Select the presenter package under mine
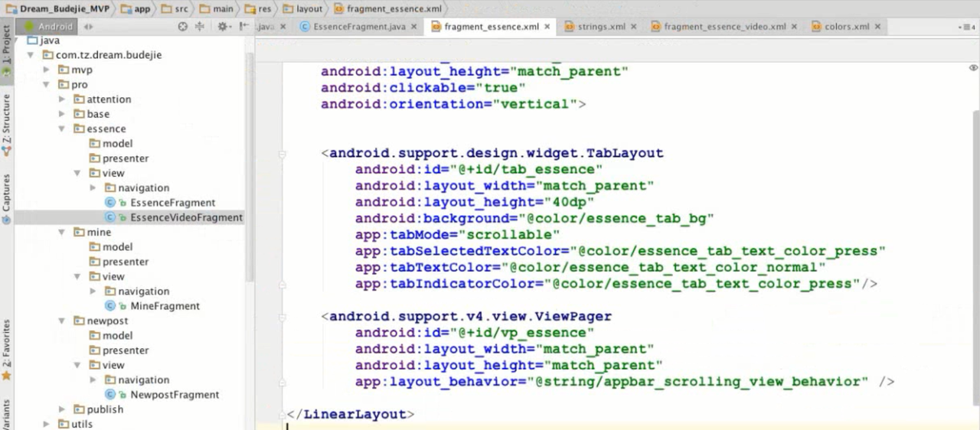 tap(126, 262)
